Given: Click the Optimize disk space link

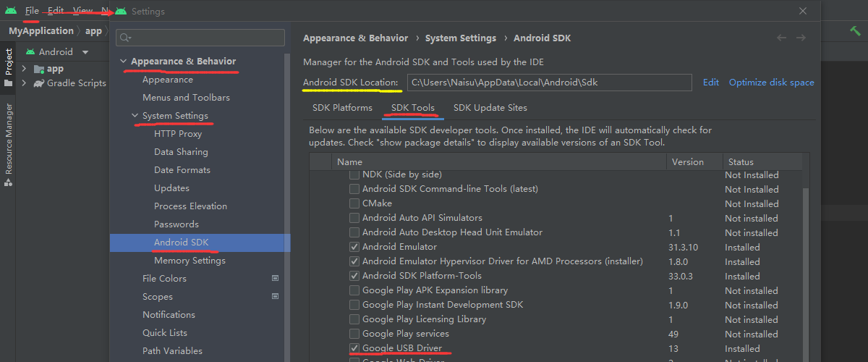Looking at the screenshot, I should [x=772, y=83].
